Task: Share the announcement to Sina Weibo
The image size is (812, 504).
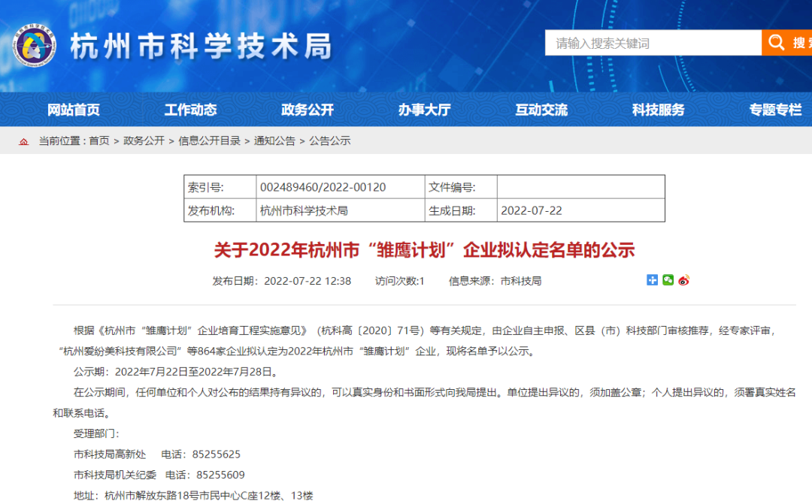Action: 683,279
